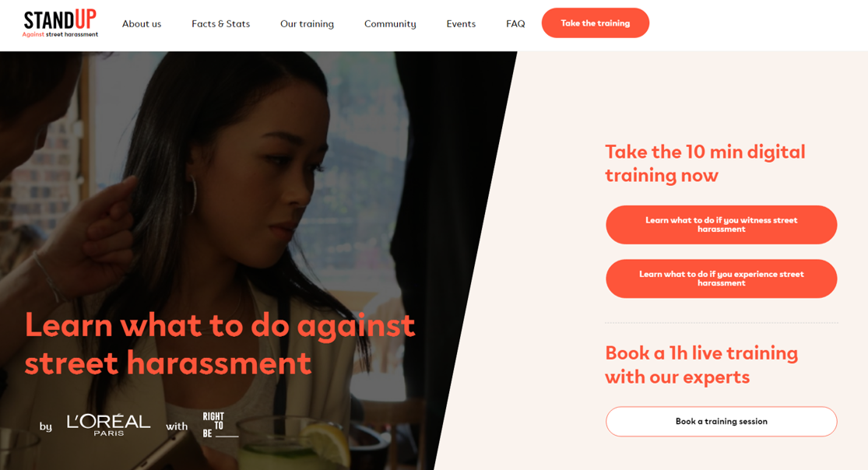Click the Right To Be logo
The image size is (868, 470).
click(x=220, y=425)
